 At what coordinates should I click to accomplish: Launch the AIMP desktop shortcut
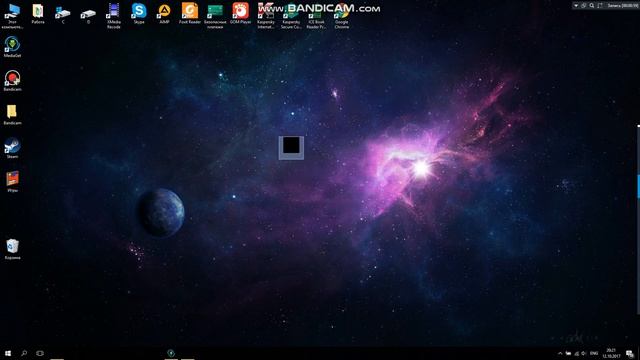164,13
